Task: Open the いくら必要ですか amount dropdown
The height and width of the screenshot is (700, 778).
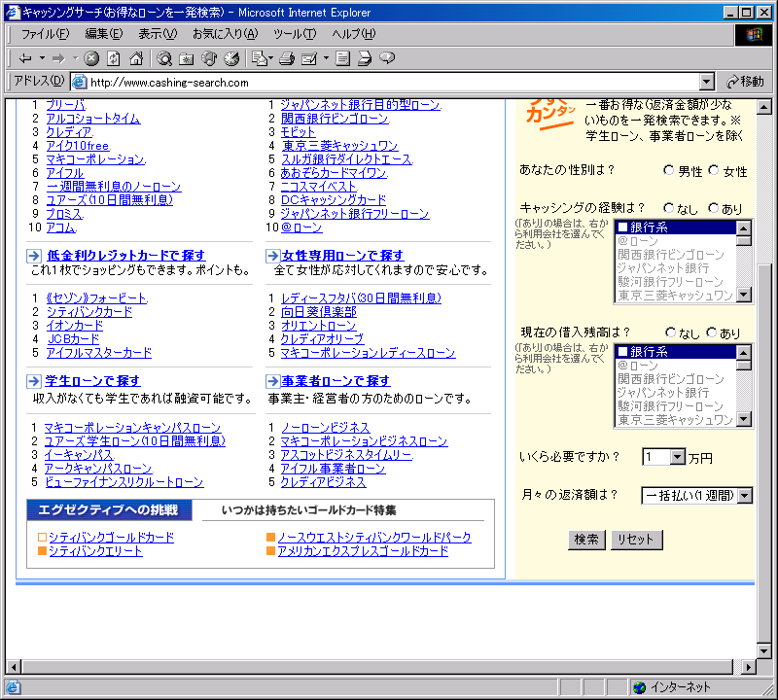Action: tap(677, 457)
